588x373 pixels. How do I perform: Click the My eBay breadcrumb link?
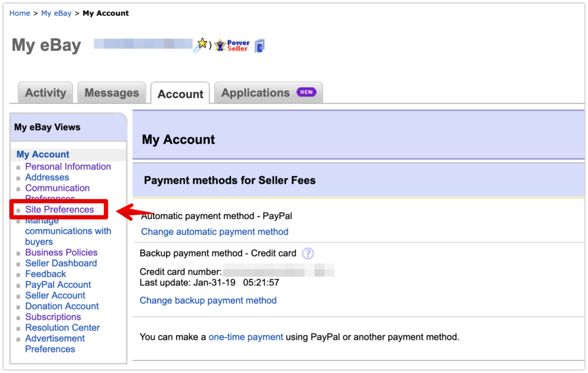pyautogui.click(x=56, y=13)
